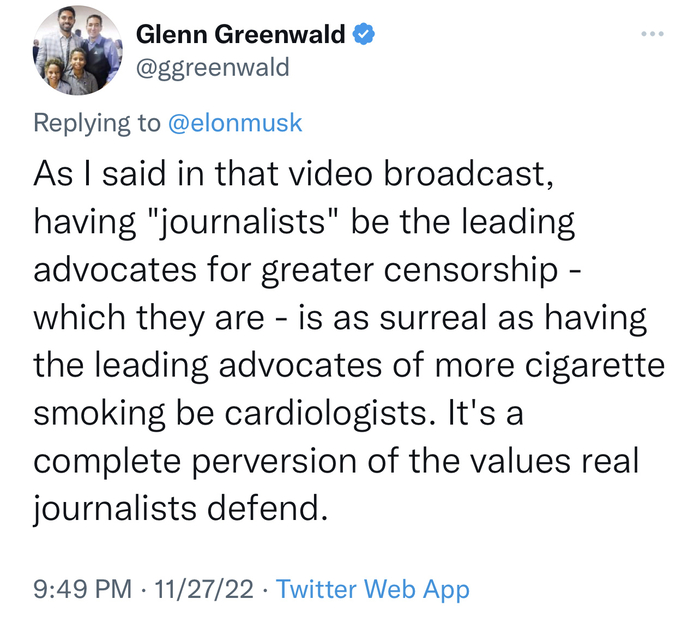Click the blue verified checkmark badge
700x623 pixels.
pos(366,34)
